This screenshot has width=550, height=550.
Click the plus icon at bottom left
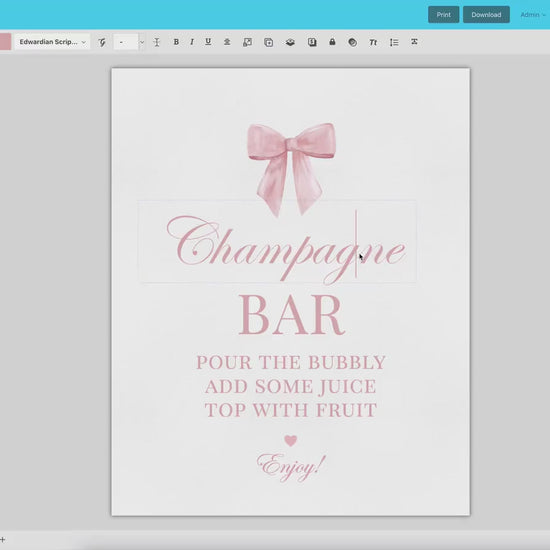(x=3, y=539)
